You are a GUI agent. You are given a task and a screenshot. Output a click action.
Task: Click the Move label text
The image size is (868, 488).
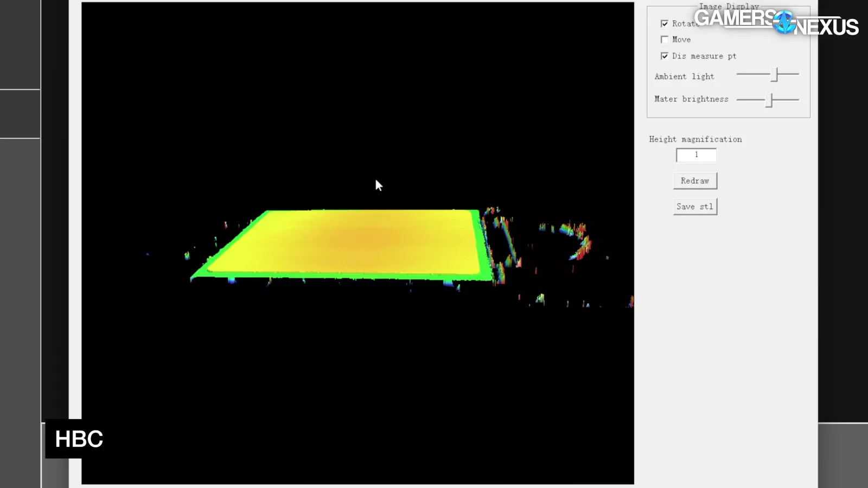pos(681,40)
